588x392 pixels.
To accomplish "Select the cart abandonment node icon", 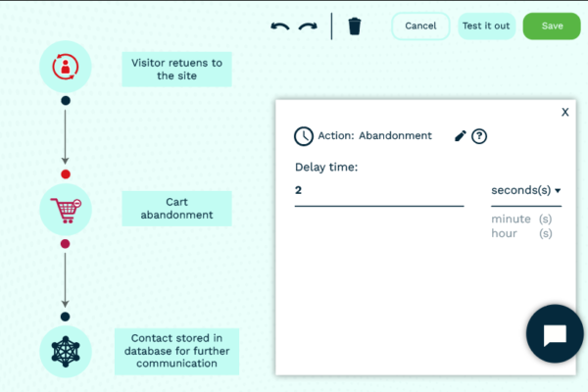I will pyautogui.click(x=66, y=210).
